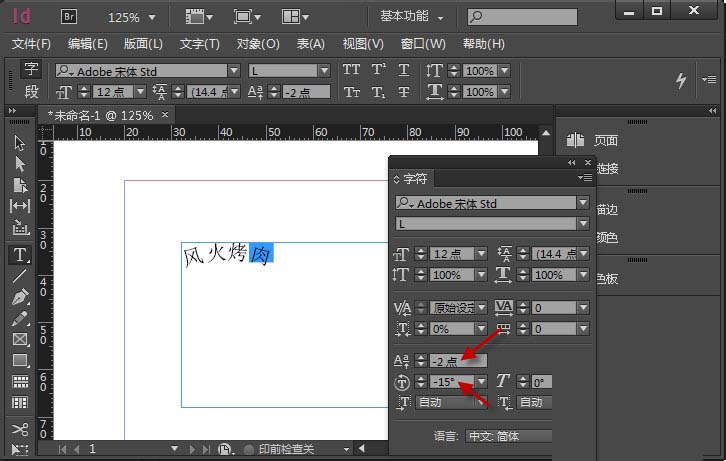Select the Rectangle Frame tool
Image resolution: width=726 pixels, height=461 pixels.
coord(19,339)
